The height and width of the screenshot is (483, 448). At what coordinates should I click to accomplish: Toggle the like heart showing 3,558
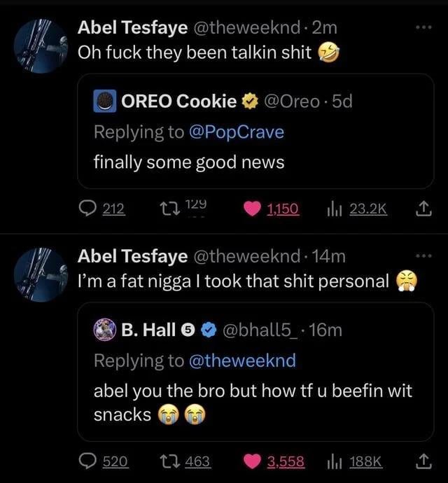coord(253,461)
